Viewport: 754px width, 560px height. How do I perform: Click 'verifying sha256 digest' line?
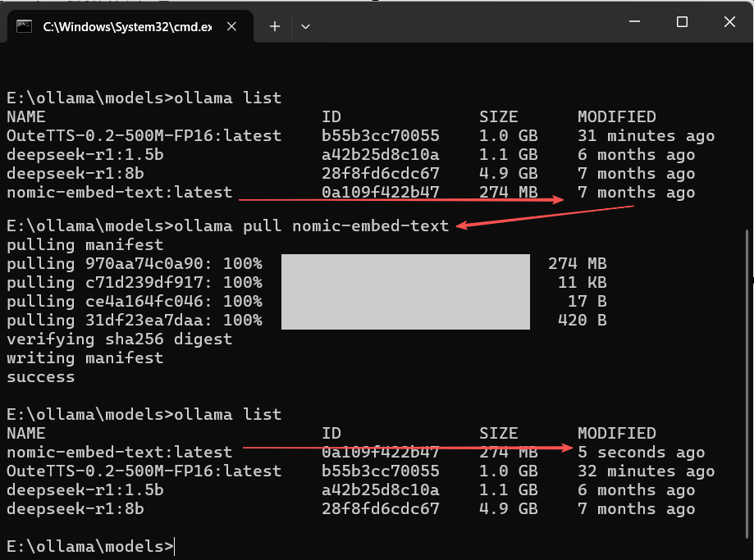119,339
